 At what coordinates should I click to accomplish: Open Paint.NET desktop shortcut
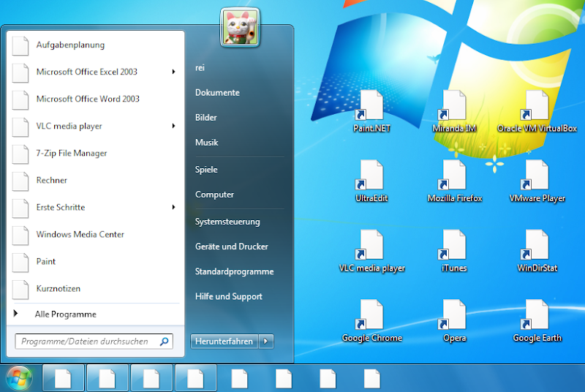(371, 111)
